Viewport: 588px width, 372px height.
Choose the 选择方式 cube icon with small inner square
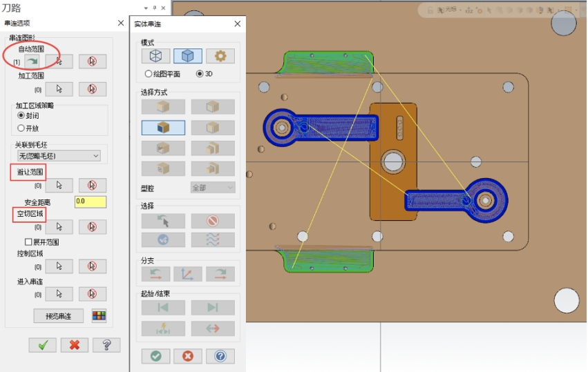163,168
